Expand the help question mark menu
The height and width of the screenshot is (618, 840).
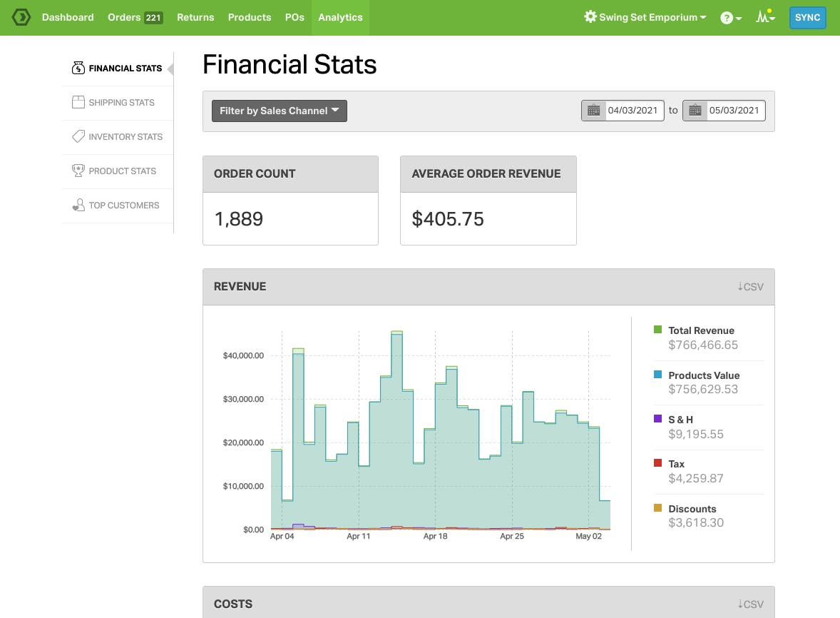pyautogui.click(x=730, y=18)
